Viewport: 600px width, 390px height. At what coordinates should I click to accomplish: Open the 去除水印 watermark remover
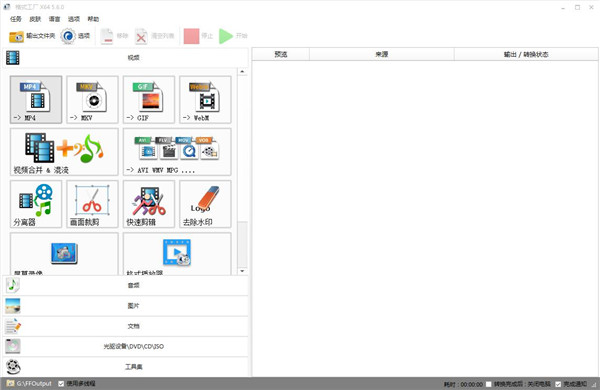click(x=205, y=204)
